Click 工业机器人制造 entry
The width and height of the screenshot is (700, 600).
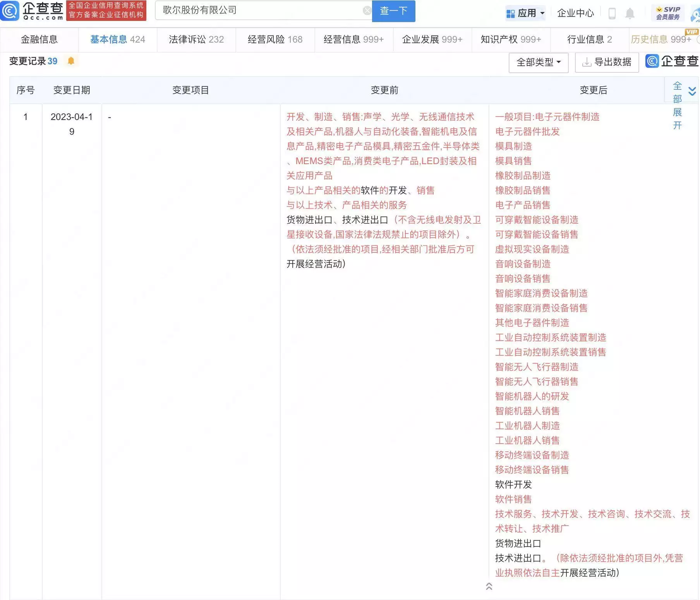527,426
